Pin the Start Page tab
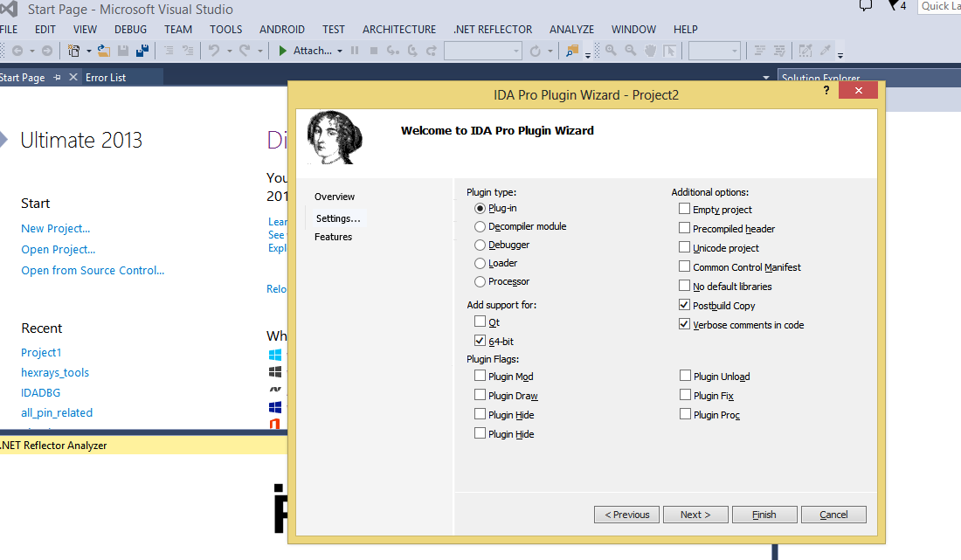 pyautogui.click(x=57, y=77)
